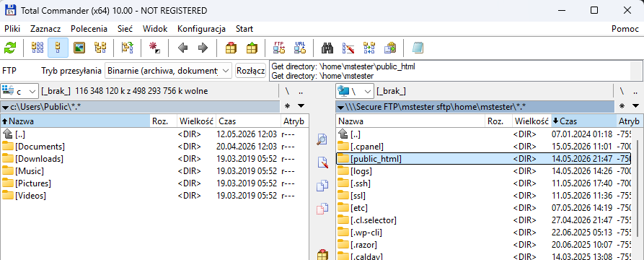The height and width of the screenshot is (260, 644).
Task: Enable thumbnail view in toolbar
Action: (79, 48)
